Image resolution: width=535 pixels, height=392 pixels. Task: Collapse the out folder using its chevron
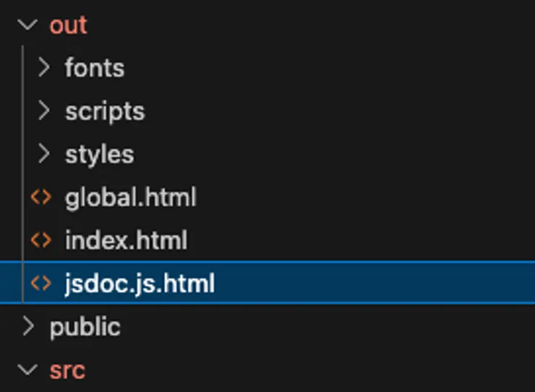[28, 25]
